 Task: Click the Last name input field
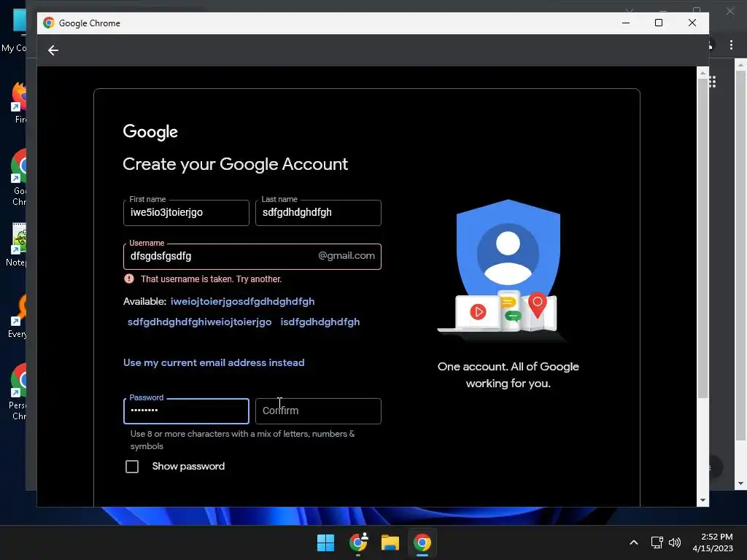click(318, 213)
